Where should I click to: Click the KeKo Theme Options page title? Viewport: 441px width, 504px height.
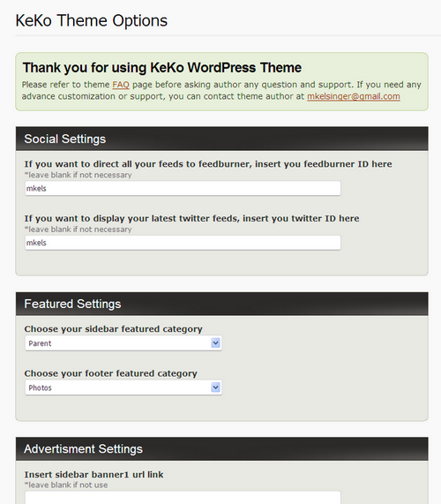pyautogui.click(x=92, y=20)
